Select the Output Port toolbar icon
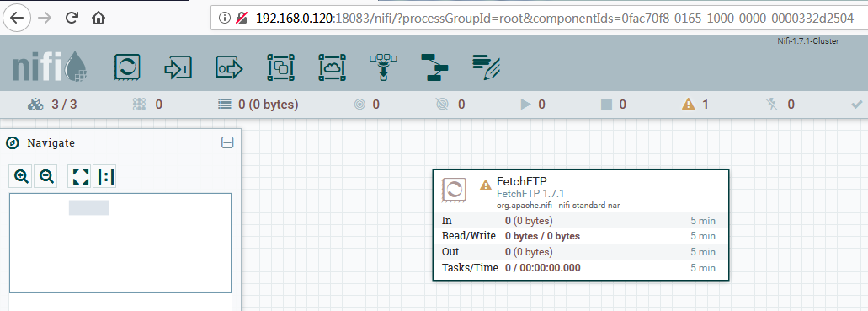868x311 pixels. pyautogui.click(x=229, y=68)
